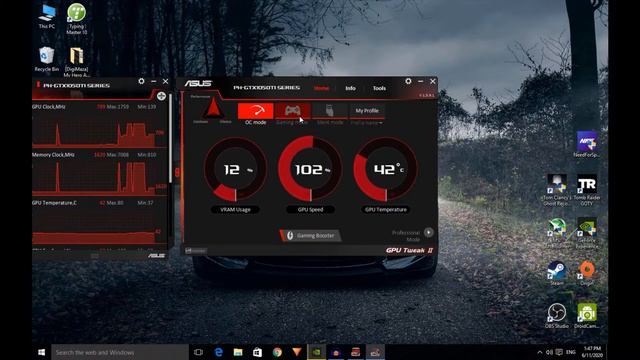Click the Search the web and Windows box
This screenshot has width=640, height=360.
[120, 352]
